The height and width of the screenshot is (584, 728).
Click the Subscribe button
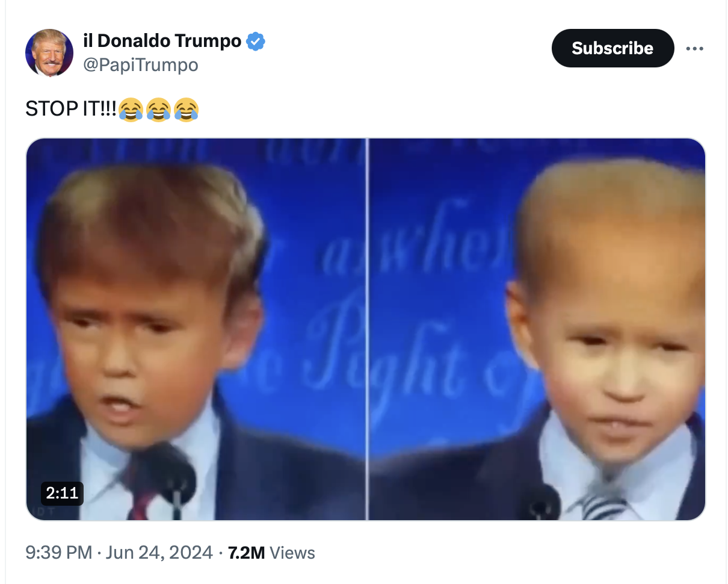(612, 48)
